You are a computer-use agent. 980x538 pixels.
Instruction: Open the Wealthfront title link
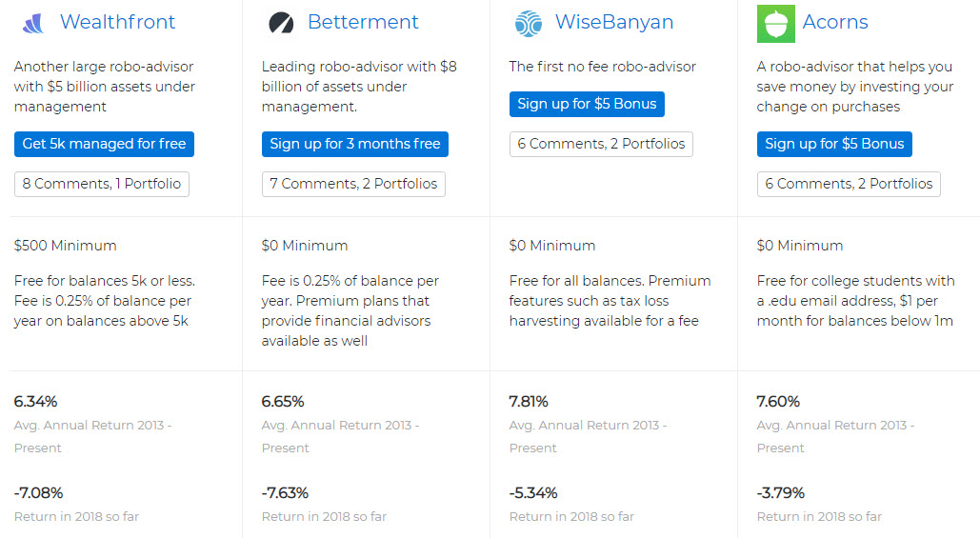[x=117, y=22]
